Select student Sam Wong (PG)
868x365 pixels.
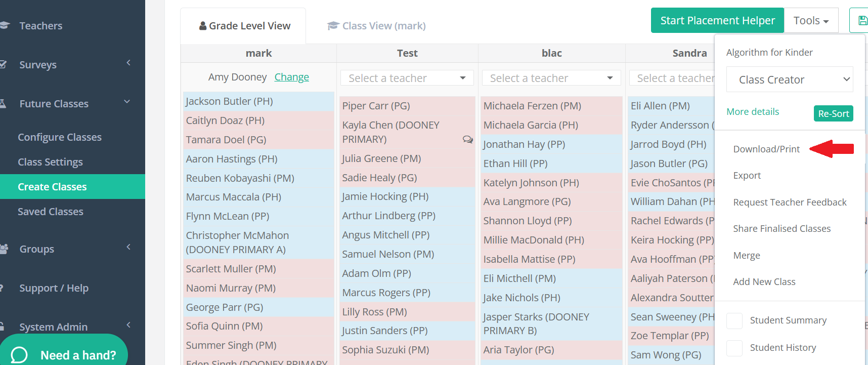coord(671,355)
